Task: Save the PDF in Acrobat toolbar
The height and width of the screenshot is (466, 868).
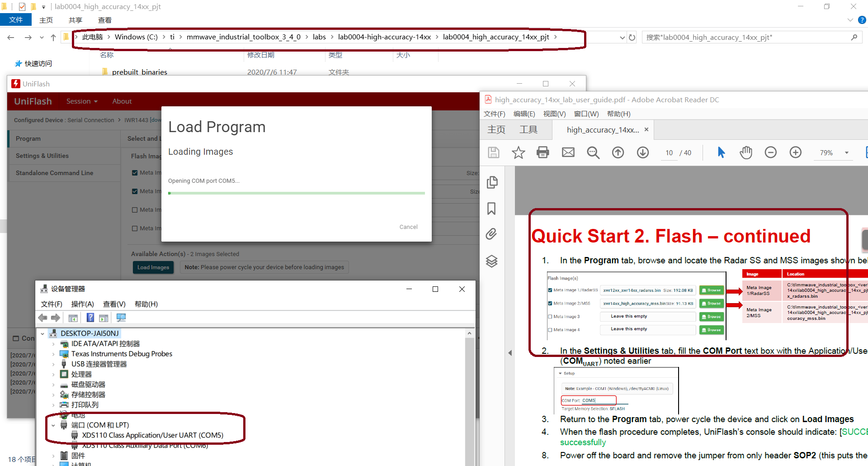Action: pyautogui.click(x=494, y=152)
